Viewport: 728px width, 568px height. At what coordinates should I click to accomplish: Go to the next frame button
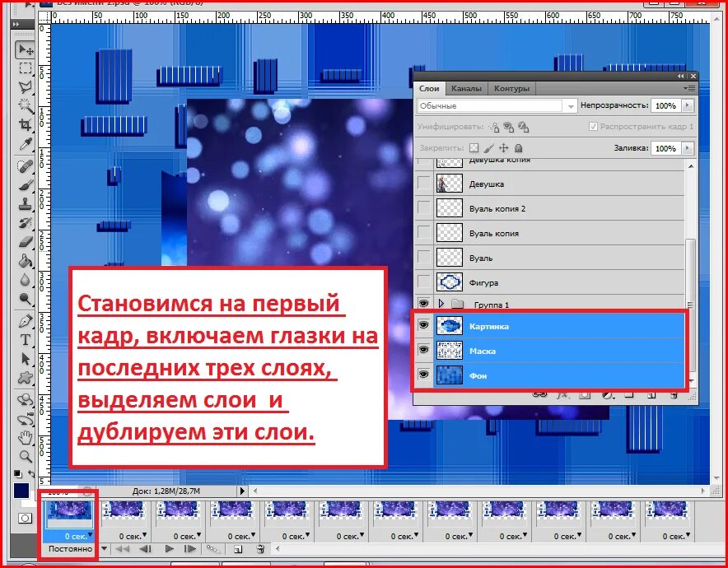tap(190, 549)
